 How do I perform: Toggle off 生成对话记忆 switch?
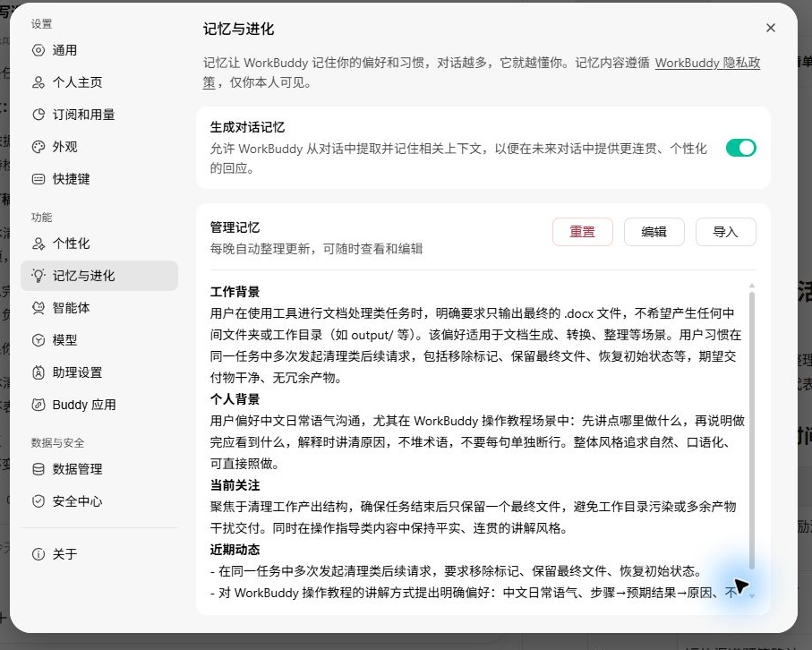point(741,148)
